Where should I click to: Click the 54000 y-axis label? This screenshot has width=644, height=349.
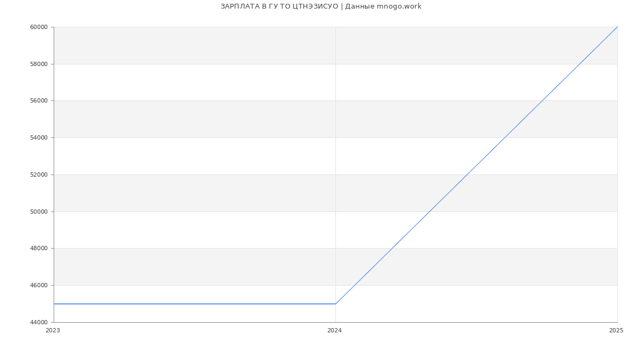(x=39, y=138)
